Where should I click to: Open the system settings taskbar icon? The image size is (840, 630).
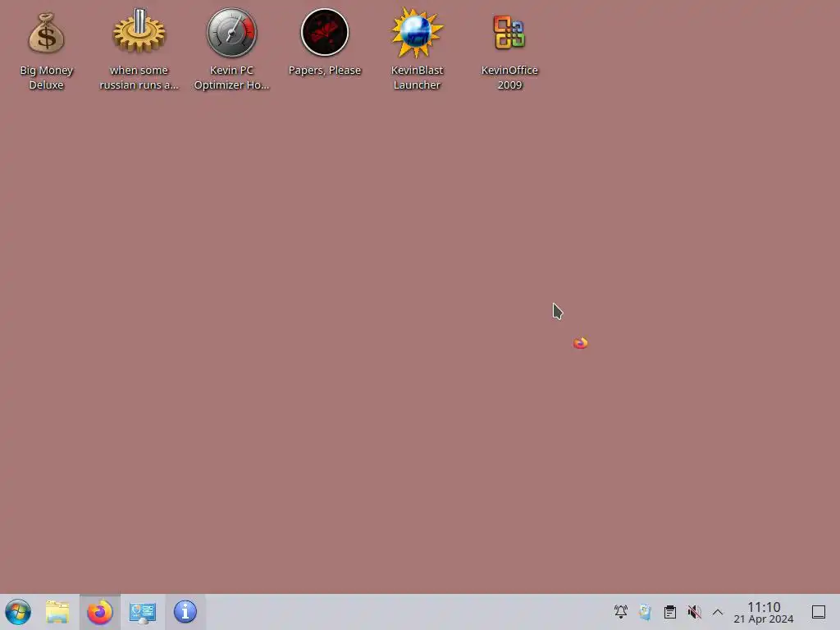click(143, 612)
